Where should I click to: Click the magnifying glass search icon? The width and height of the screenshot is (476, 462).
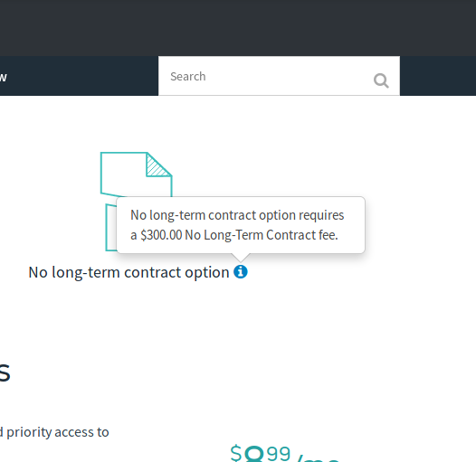click(x=381, y=80)
